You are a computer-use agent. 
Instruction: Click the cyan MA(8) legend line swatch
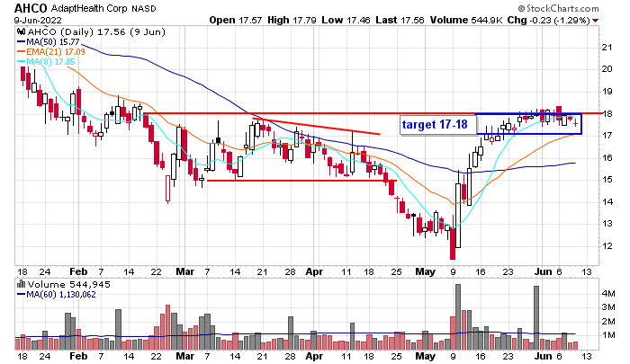[x=21, y=62]
